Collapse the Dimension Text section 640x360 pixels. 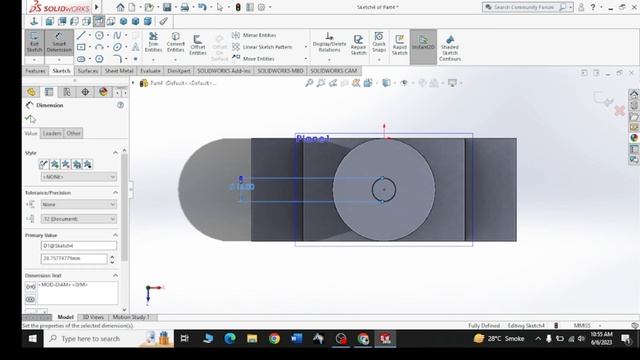pos(116,276)
